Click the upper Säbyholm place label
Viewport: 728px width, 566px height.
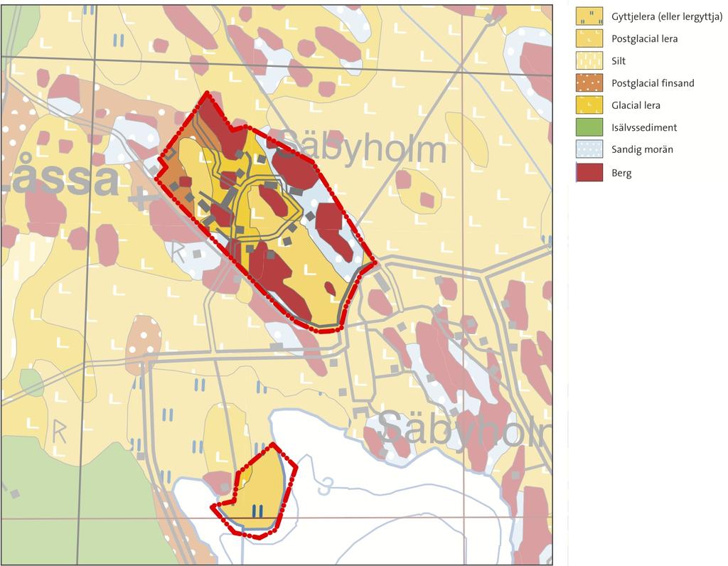[x=363, y=146]
